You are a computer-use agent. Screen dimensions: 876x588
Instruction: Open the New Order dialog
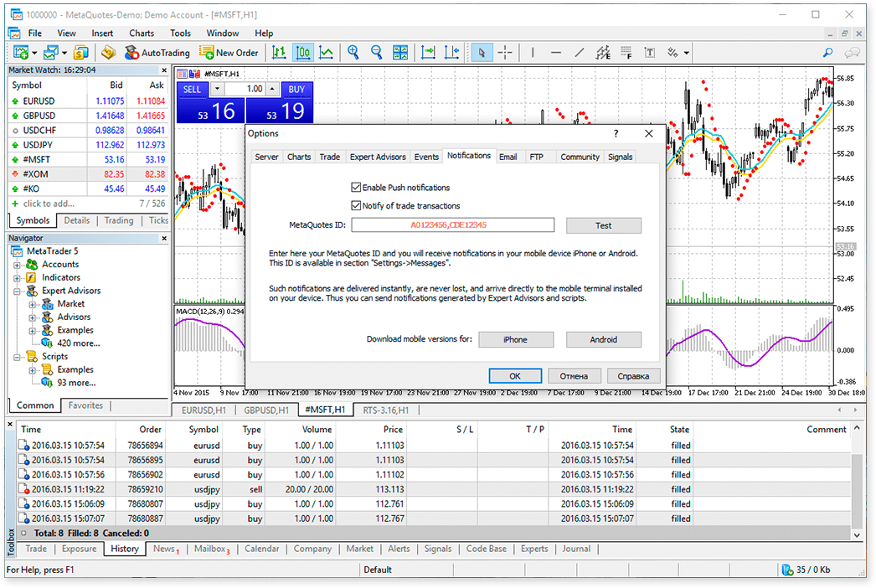point(229,53)
